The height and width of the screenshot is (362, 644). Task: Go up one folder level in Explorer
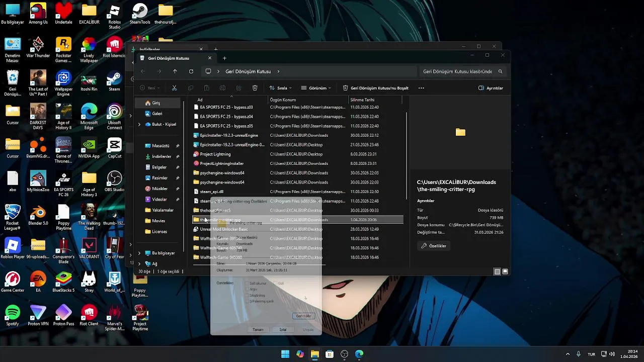click(175, 71)
